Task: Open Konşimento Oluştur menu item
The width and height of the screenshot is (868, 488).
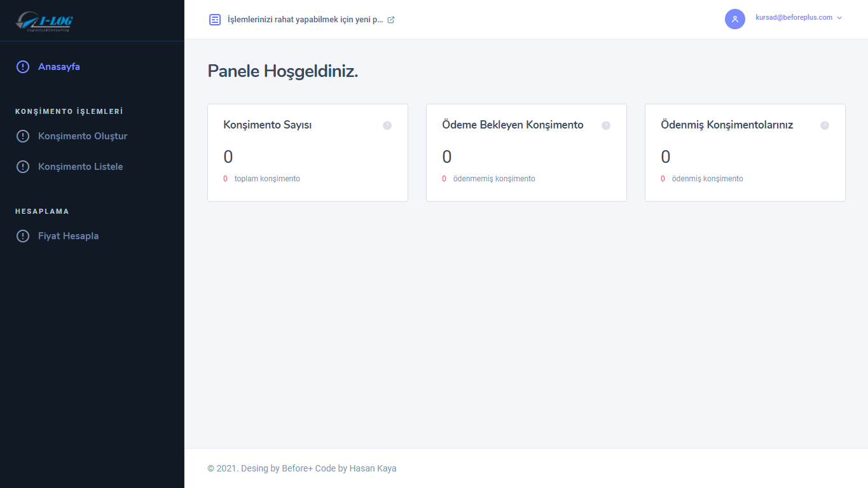Action: pyautogui.click(x=83, y=136)
